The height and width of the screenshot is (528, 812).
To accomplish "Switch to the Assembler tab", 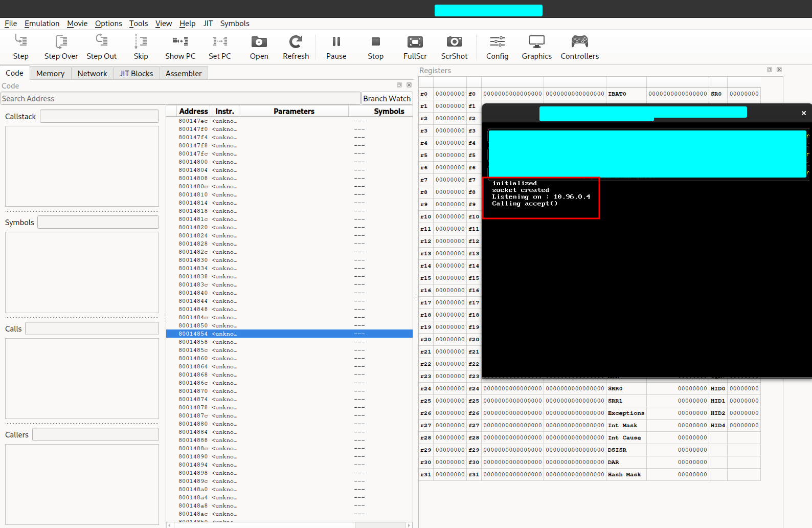I will point(184,73).
